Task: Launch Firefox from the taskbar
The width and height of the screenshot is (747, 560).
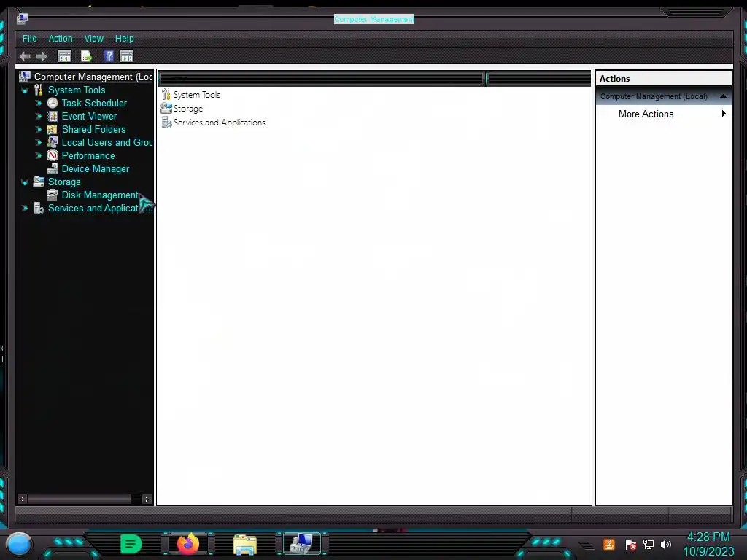Action: tap(188, 543)
